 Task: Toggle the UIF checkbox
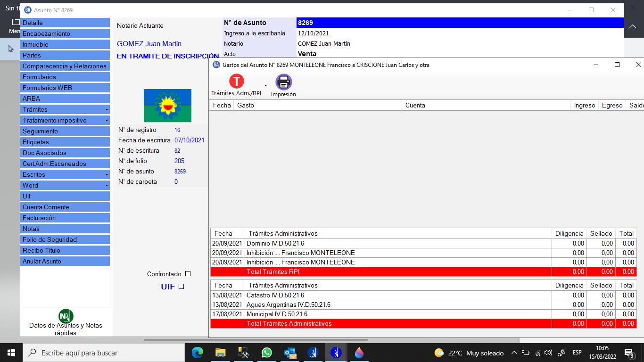[181, 287]
